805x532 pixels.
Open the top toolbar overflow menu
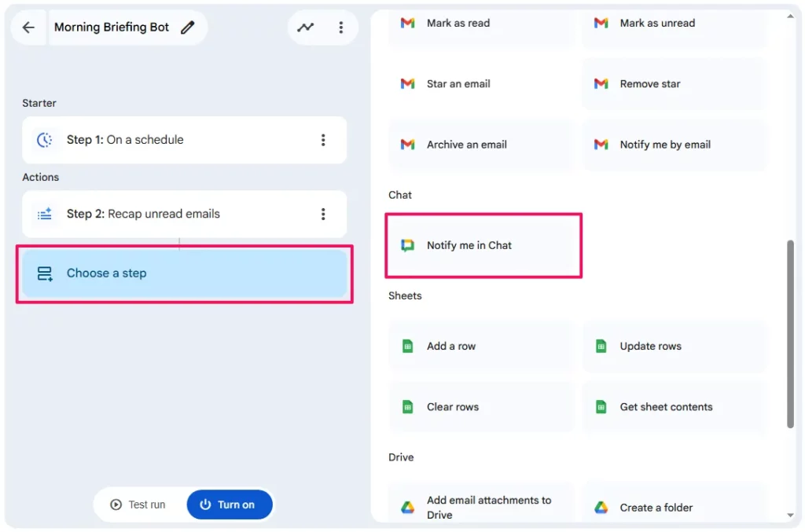tap(341, 26)
